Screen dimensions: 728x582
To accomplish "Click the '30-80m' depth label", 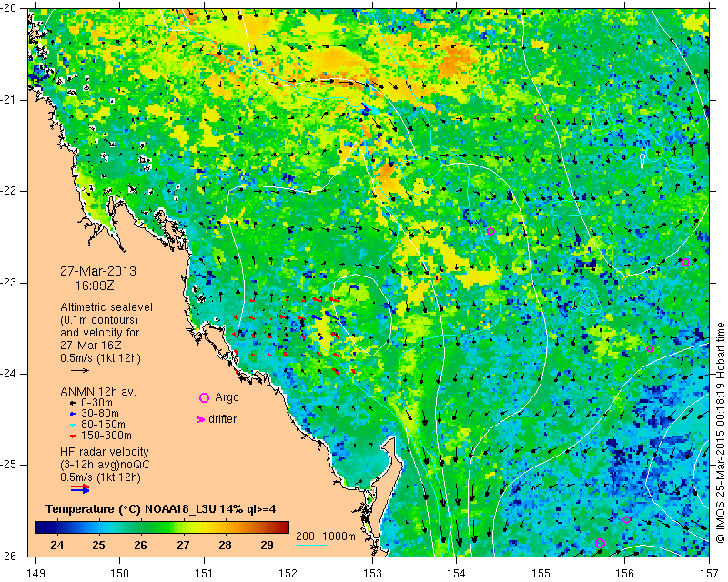I will 100,414.
